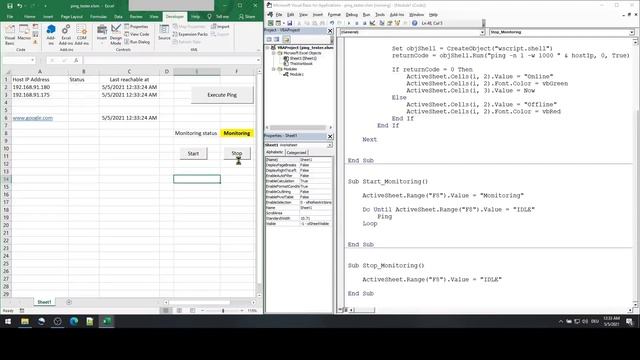Open the www.google.com hyperlink in cell A6

tap(33, 118)
